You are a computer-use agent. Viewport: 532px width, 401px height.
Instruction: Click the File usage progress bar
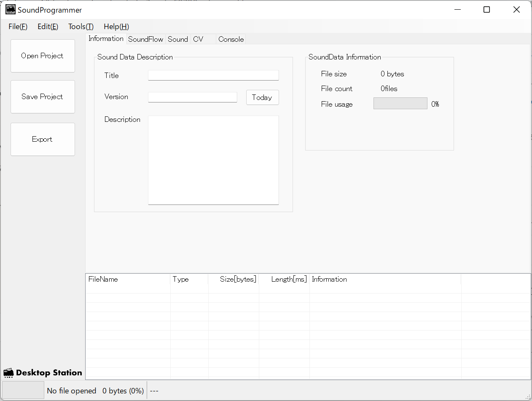point(400,104)
